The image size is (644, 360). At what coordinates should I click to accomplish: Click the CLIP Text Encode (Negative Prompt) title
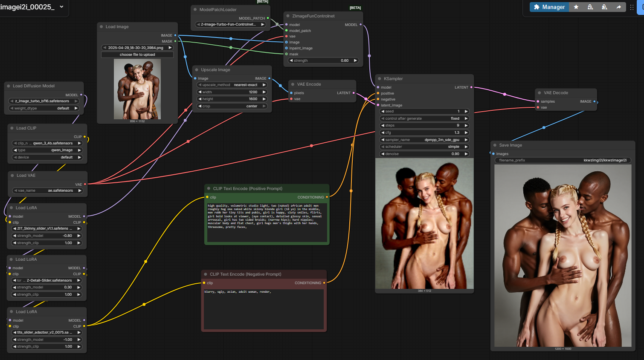[245, 274]
